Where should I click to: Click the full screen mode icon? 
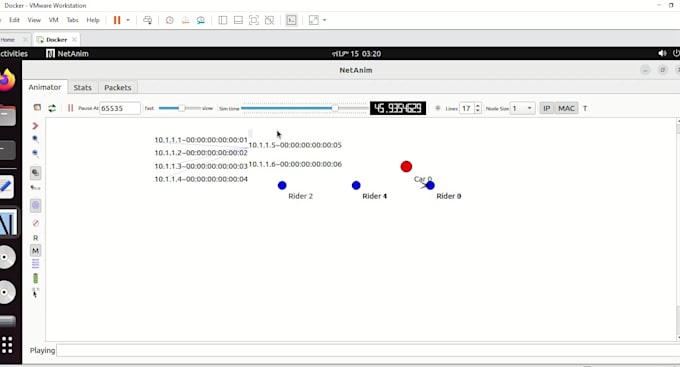coord(254,20)
